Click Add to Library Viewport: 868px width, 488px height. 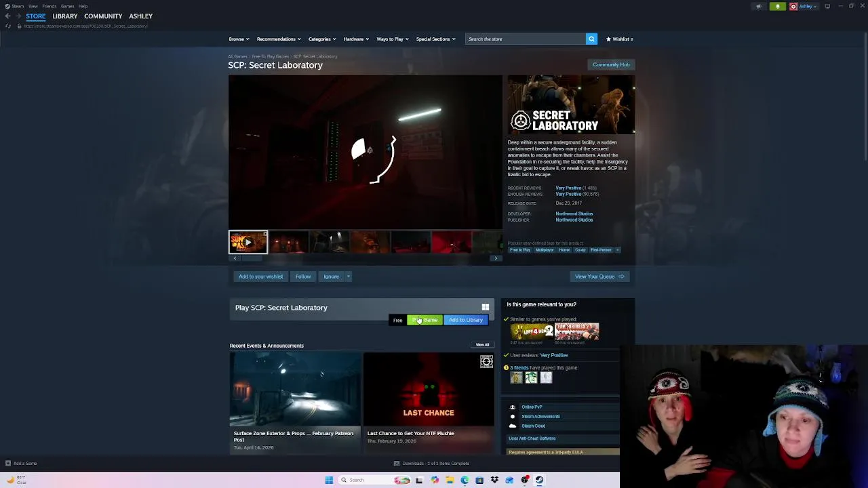coord(466,320)
